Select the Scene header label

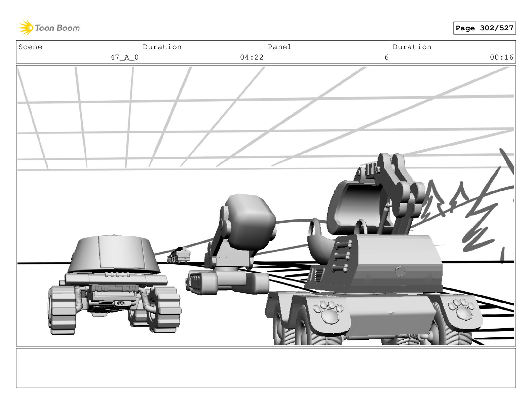(x=31, y=47)
